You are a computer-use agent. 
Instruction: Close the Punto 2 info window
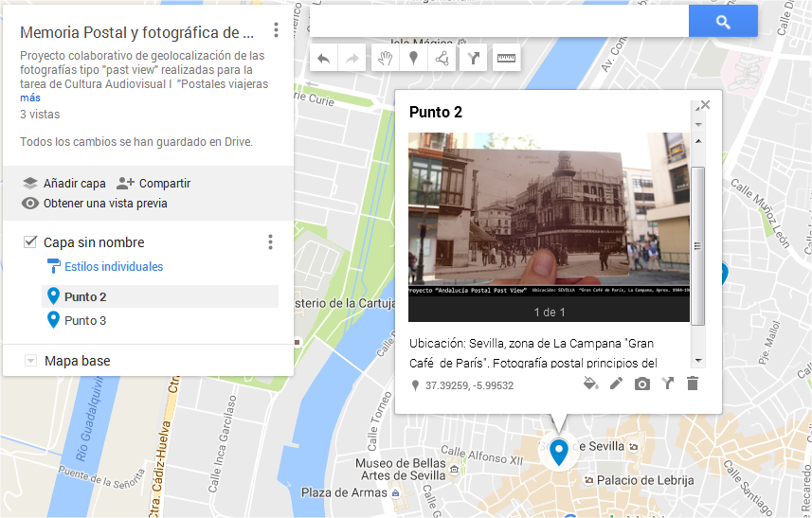coord(705,105)
